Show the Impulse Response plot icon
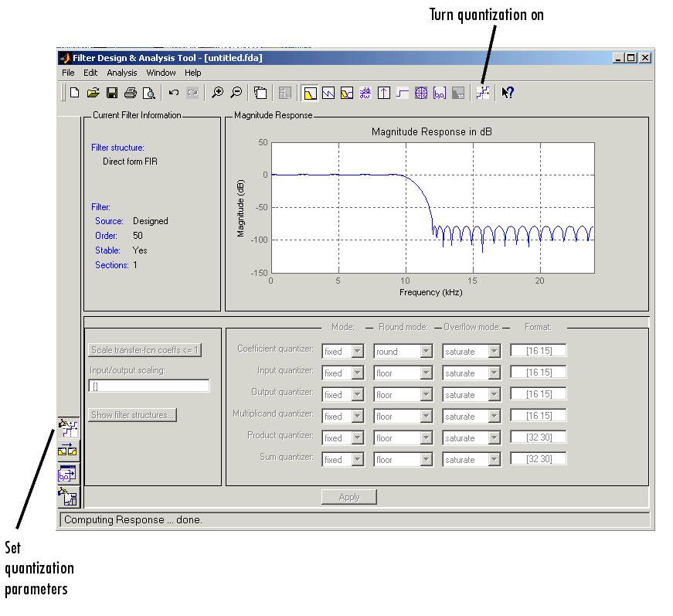Viewport: 673px width, 616px height. coord(384,93)
